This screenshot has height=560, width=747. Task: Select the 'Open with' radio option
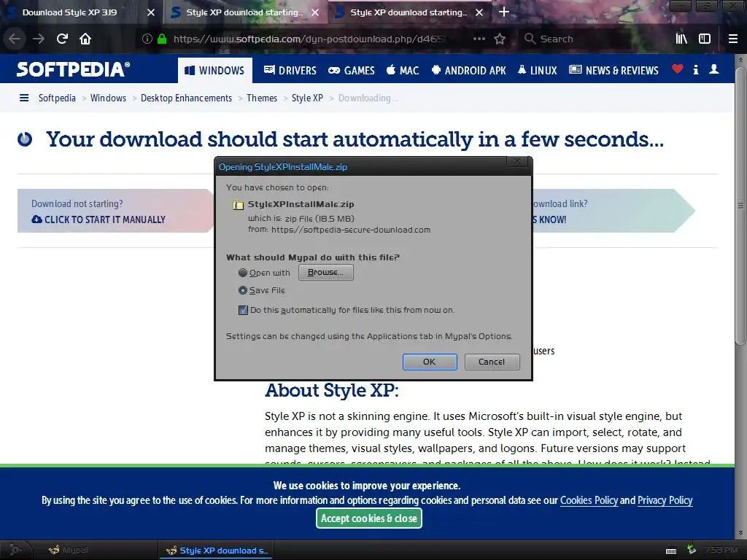[243, 273]
